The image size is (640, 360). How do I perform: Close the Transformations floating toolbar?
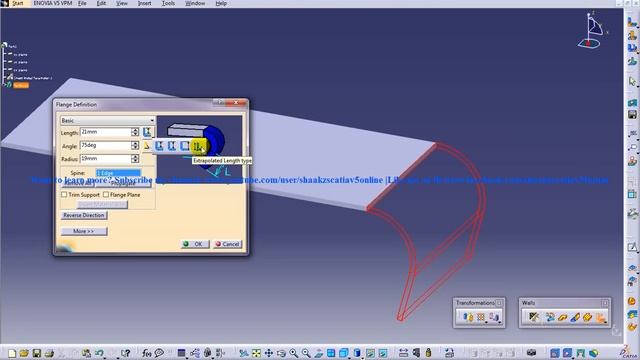click(x=499, y=303)
